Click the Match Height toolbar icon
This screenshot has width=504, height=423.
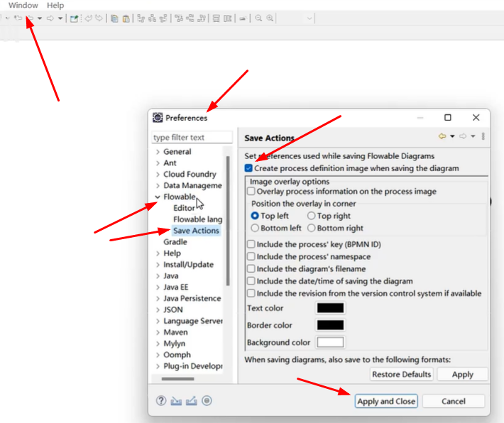(228, 18)
